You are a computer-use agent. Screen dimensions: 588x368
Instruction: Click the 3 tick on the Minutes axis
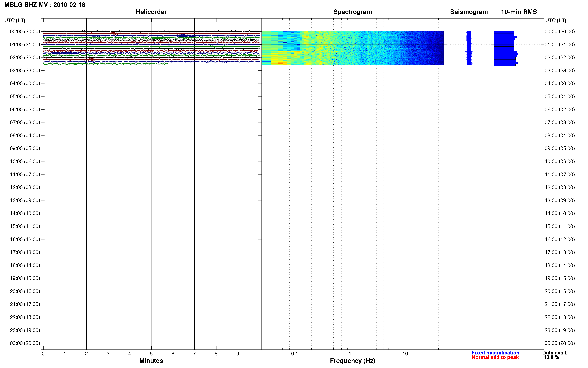(108, 353)
